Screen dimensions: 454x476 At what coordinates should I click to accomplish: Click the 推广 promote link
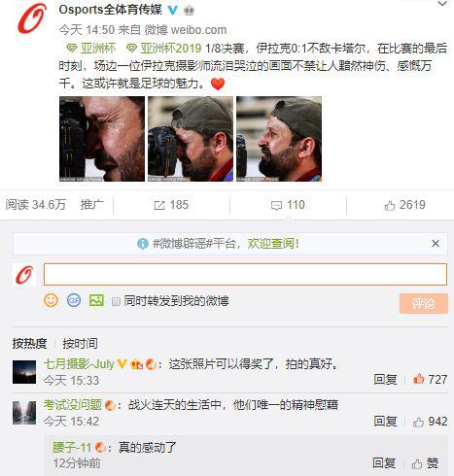92,205
